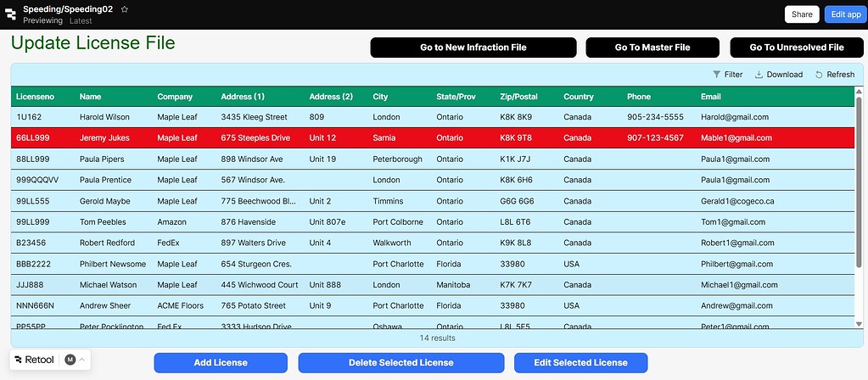Click 898 Windsor Ave address cell
The image size is (868, 380).
click(x=252, y=159)
